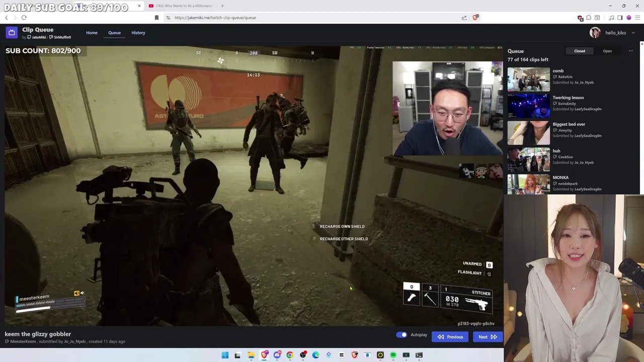Image resolution: width=644 pixels, height=362 pixels.
Task: Switch to the Who Wants to Be a Millionaire tab
Action: (181, 6)
